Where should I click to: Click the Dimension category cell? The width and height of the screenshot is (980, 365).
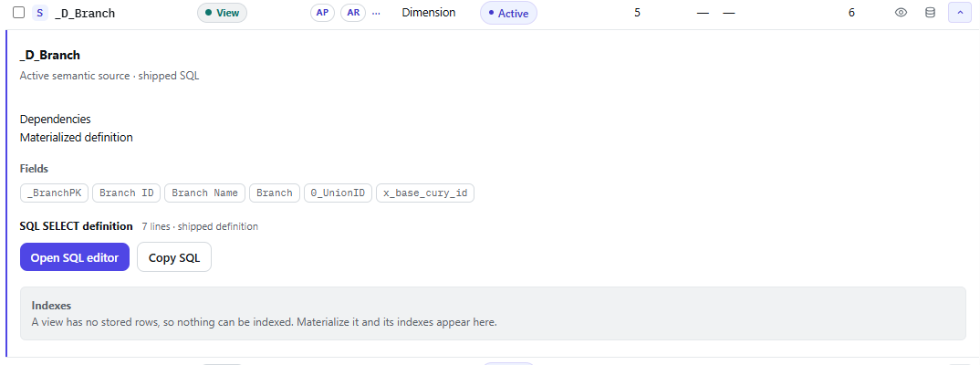[429, 13]
